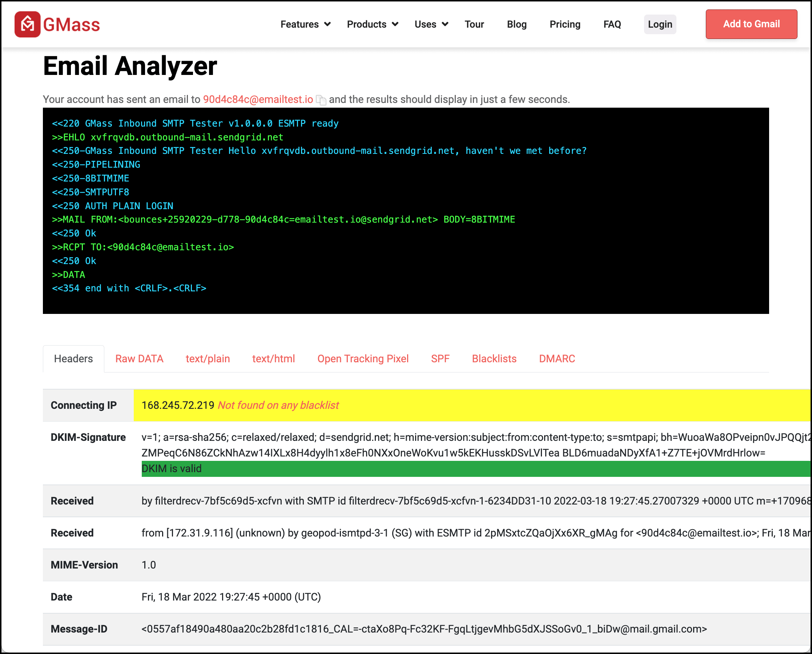Click the '<<250-8BITMIME' line
The image size is (812, 654).
91,178
